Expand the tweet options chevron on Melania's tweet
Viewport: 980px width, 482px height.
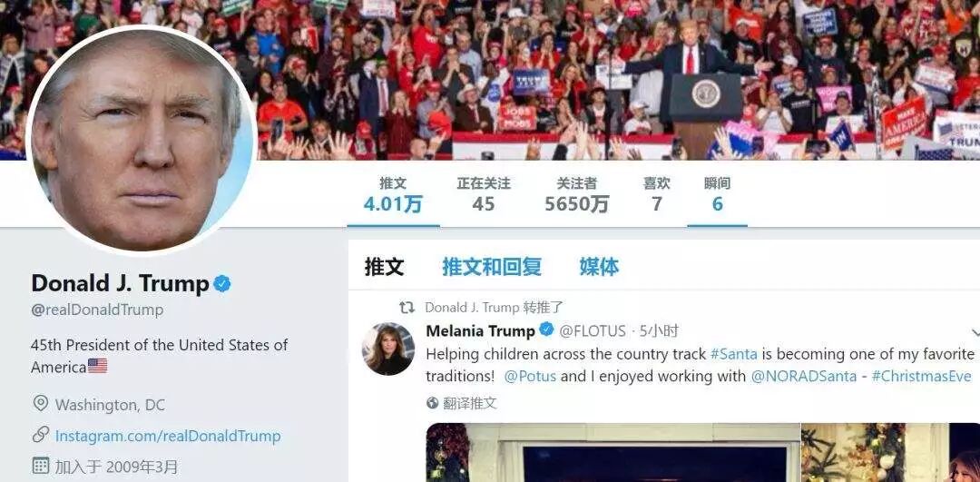(x=975, y=332)
